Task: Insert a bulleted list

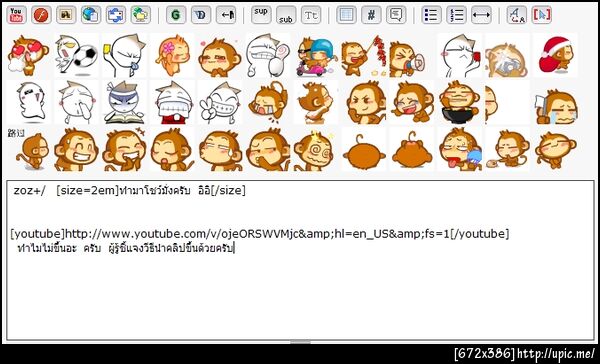Action: tap(431, 15)
